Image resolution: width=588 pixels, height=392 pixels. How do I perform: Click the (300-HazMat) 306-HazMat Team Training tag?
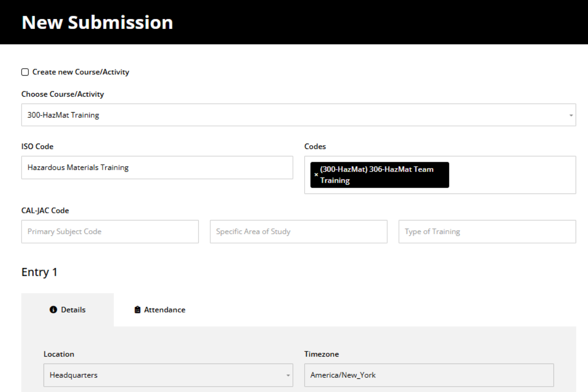[x=380, y=175]
